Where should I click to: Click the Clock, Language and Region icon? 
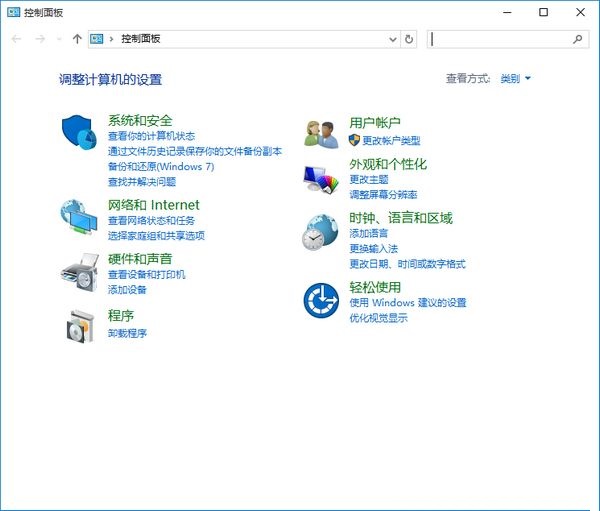[321, 233]
